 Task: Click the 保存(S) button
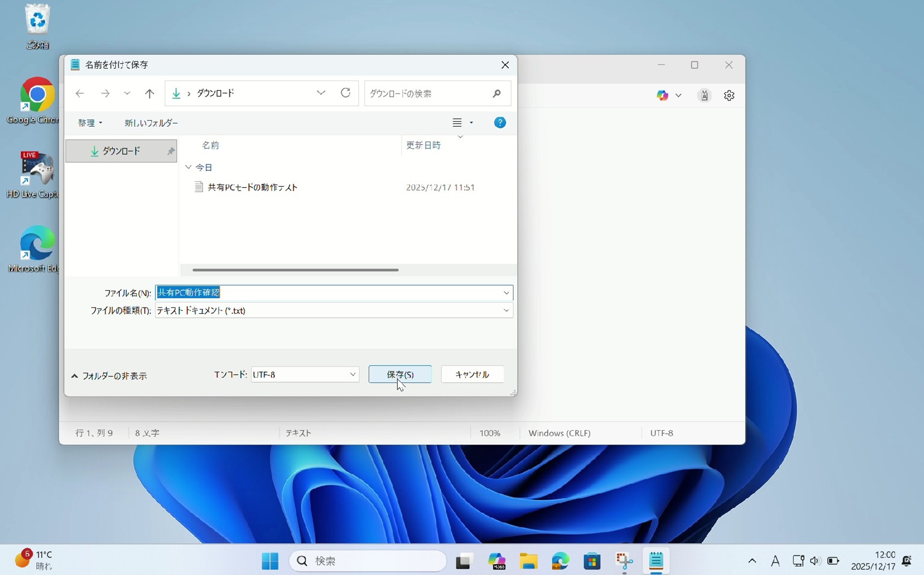400,374
